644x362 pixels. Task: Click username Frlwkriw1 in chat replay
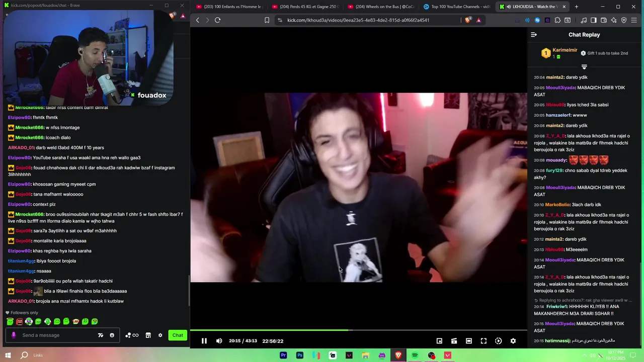click(556, 307)
